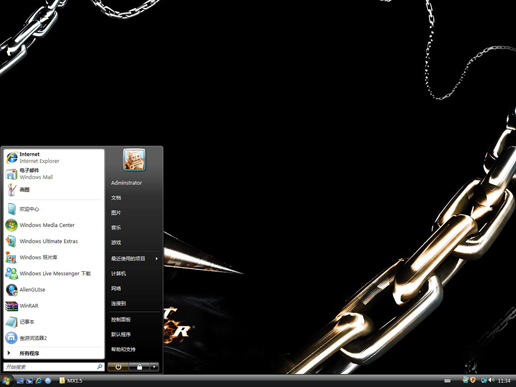Click the magnifier icon in the search box
Screen dimensions: 516x387
pyautogui.click(x=99, y=367)
